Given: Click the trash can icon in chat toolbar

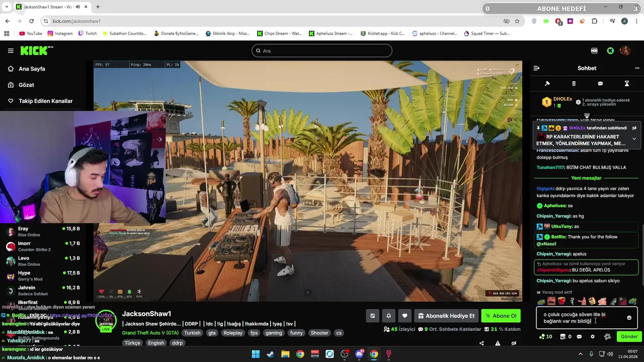Looking at the screenshot, I should (574, 83).
